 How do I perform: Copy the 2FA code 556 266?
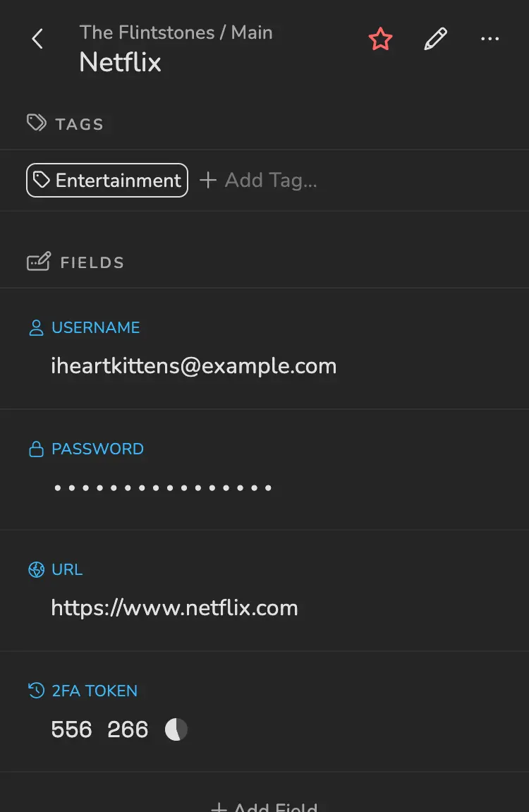pos(99,729)
